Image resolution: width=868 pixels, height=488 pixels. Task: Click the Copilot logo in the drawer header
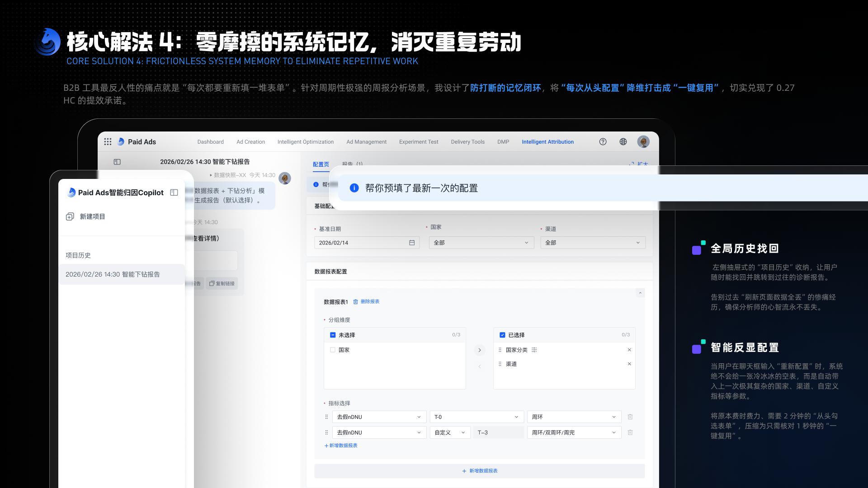[71, 192]
